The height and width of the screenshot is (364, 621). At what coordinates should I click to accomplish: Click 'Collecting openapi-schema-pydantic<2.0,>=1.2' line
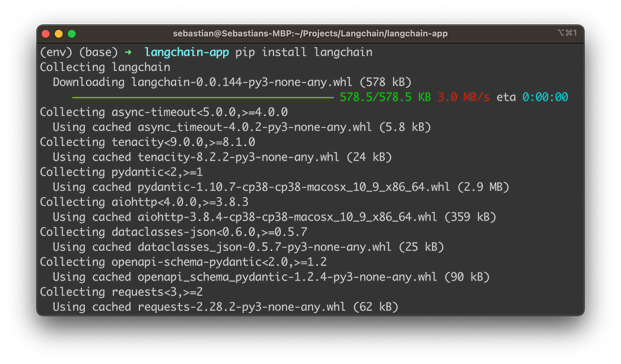pos(183,262)
